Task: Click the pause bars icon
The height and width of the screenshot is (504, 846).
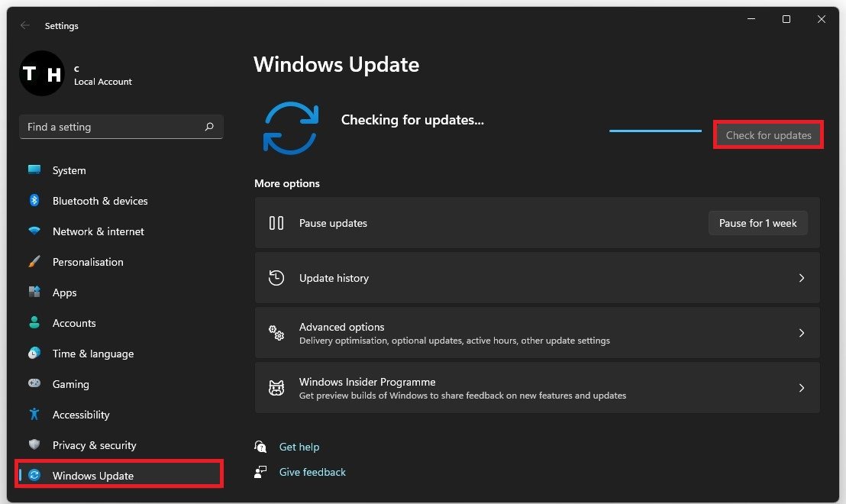Action: (276, 223)
